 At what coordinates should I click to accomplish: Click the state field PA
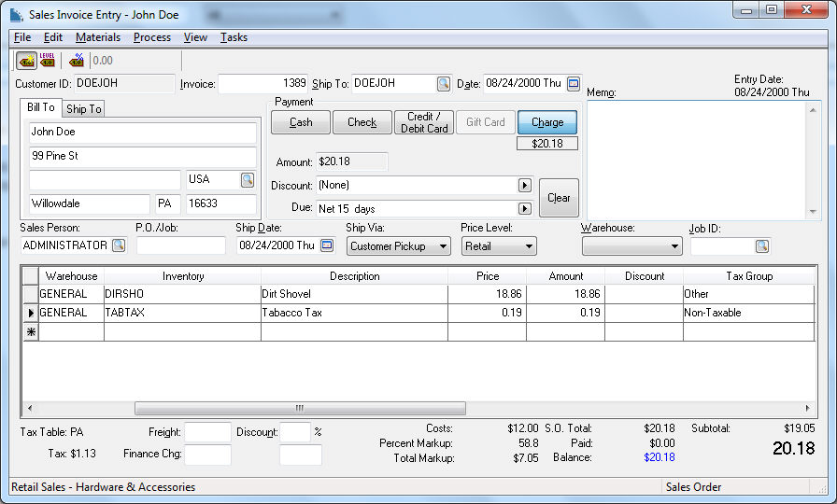click(x=168, y=203)
